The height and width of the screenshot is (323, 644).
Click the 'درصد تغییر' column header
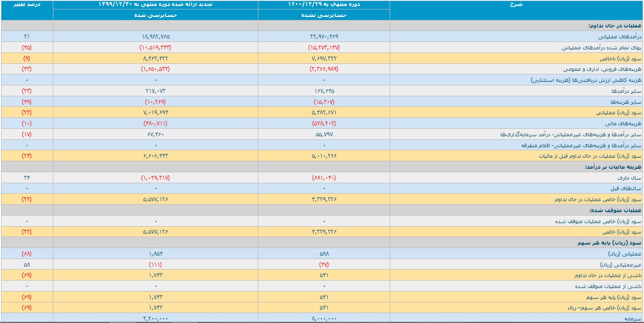(27, 4)
